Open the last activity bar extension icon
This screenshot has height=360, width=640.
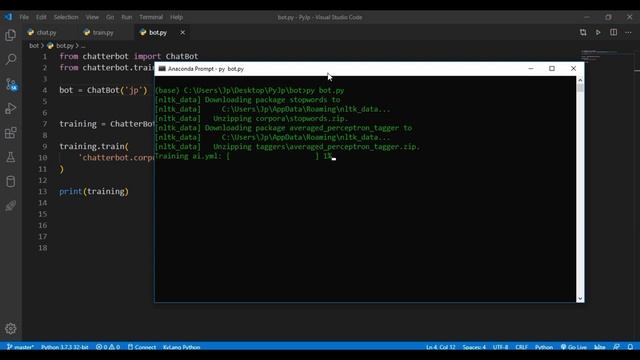(x=11, y=206)
